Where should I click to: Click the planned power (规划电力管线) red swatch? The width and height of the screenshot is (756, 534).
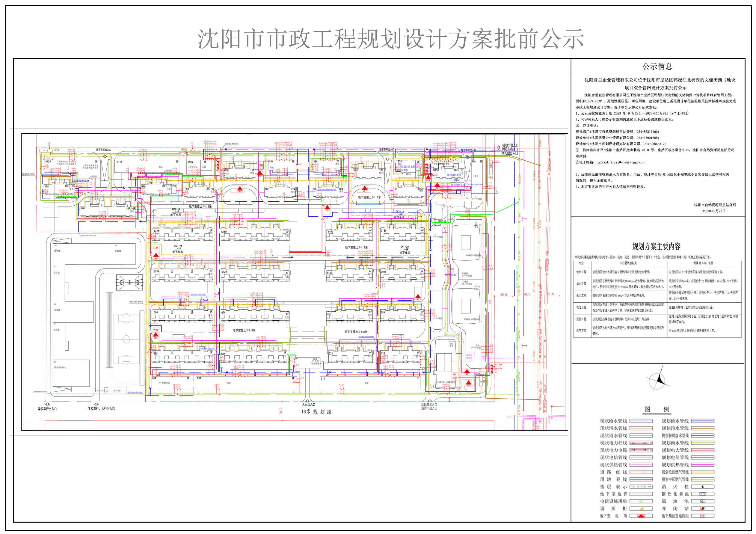703,450
